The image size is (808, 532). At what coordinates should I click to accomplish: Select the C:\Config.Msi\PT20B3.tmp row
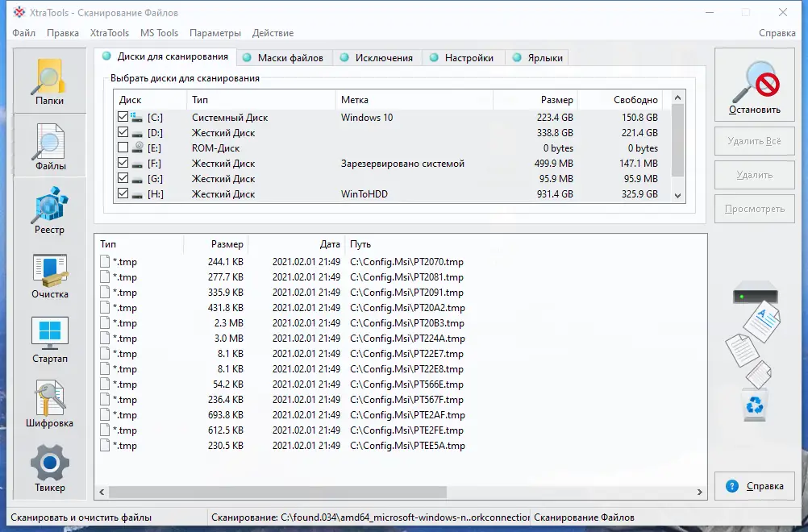pos(401,323)
